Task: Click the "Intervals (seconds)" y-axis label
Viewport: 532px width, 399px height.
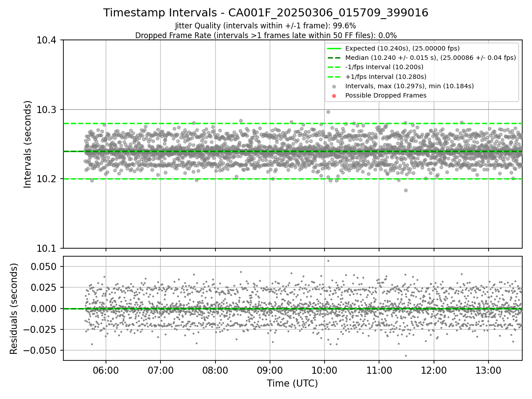Action: (28, 144)
